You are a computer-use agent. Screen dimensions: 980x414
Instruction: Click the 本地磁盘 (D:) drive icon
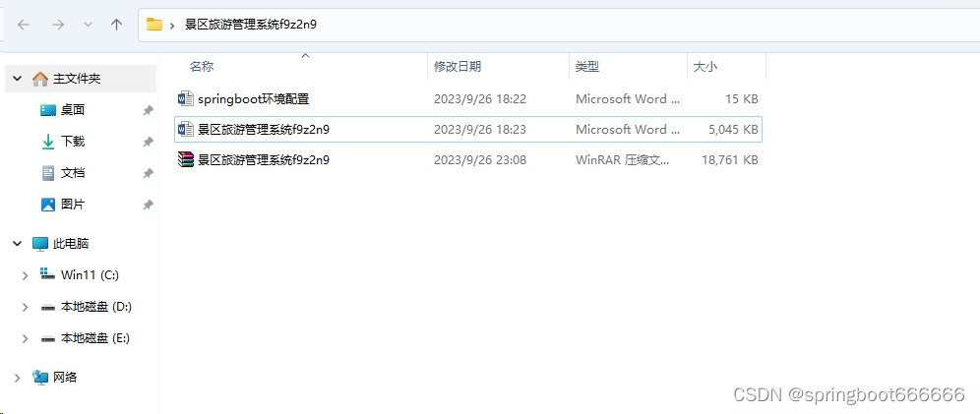coord(47,307)
